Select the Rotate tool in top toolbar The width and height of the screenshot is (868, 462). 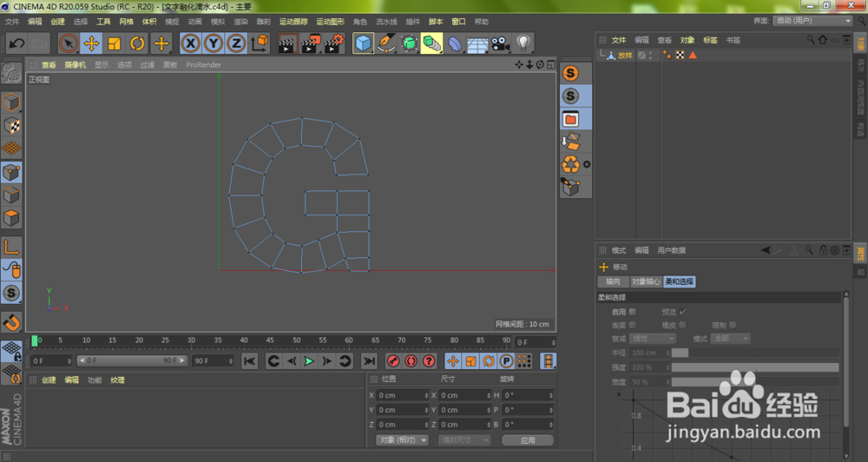137,43
